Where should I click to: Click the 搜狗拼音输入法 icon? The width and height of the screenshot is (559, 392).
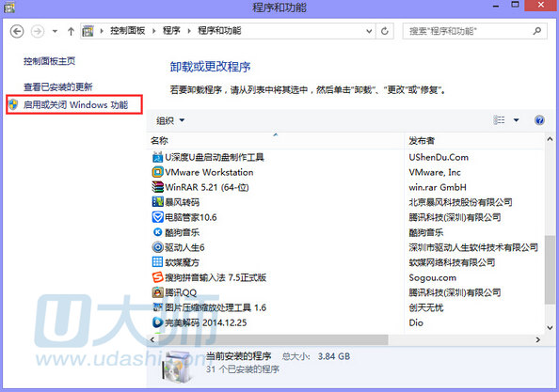point(157,277)
